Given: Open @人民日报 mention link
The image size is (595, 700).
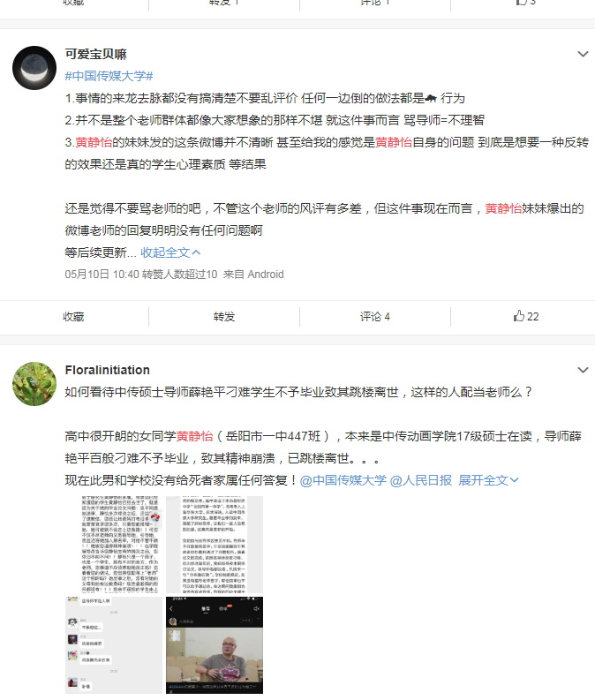Looking at the screenshot, I should pyautogui.click(x=421, y=480).
